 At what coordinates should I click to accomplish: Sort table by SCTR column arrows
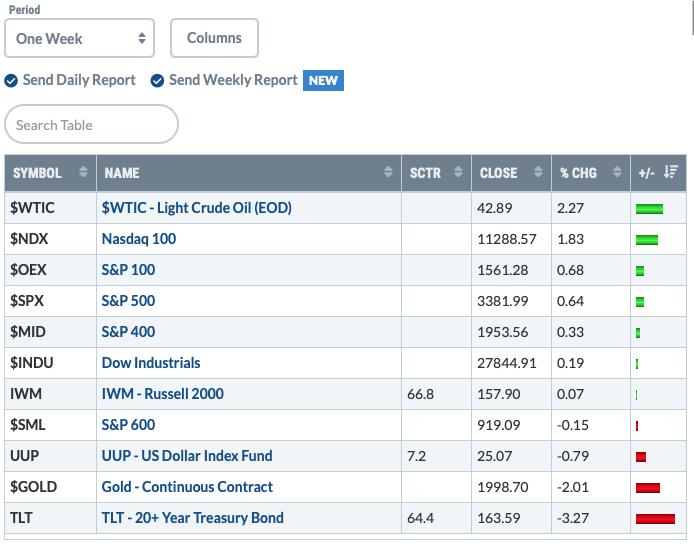coord(458,172)
